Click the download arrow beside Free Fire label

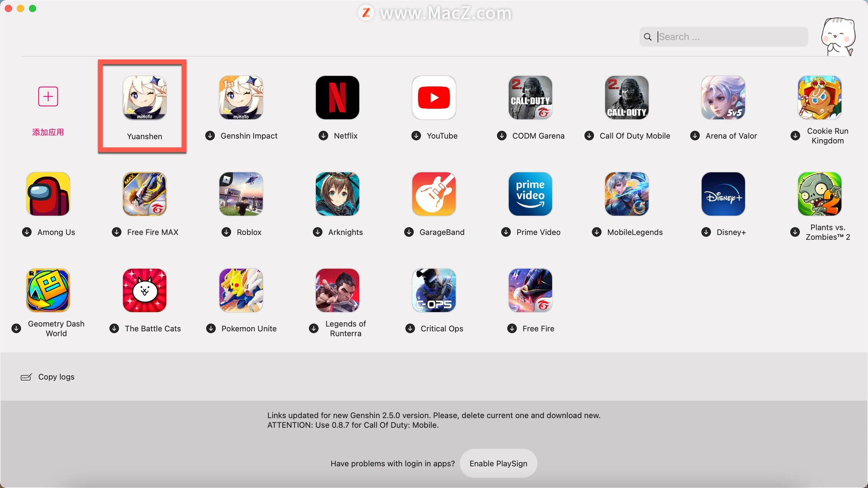click(512, 328)
